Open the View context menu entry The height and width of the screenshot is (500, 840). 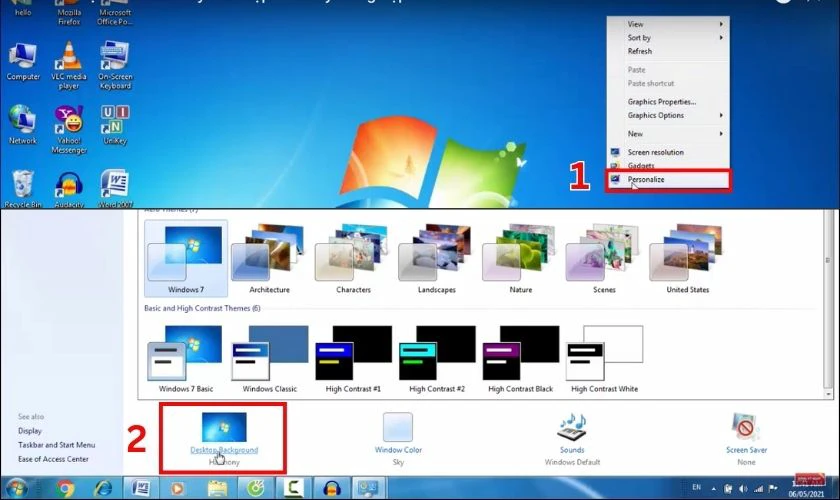pyautogui.click(x=668, y=24)
